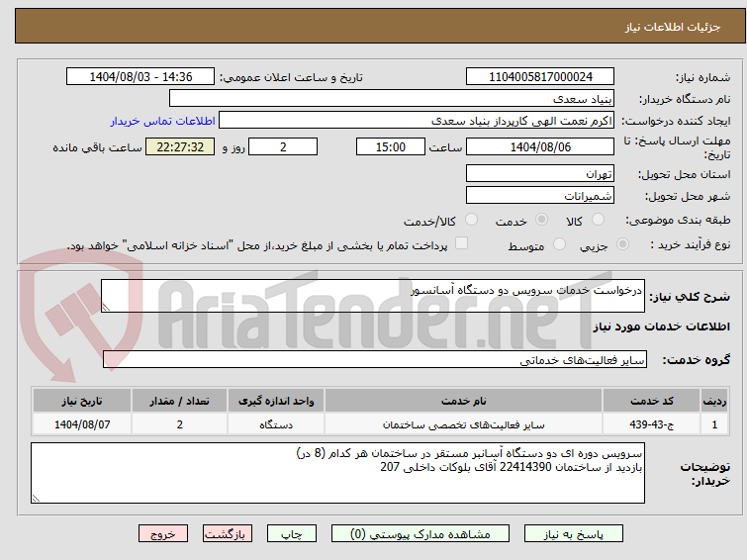Click the resize handle of توضیحات خریدار textarea

pos(37,498)
